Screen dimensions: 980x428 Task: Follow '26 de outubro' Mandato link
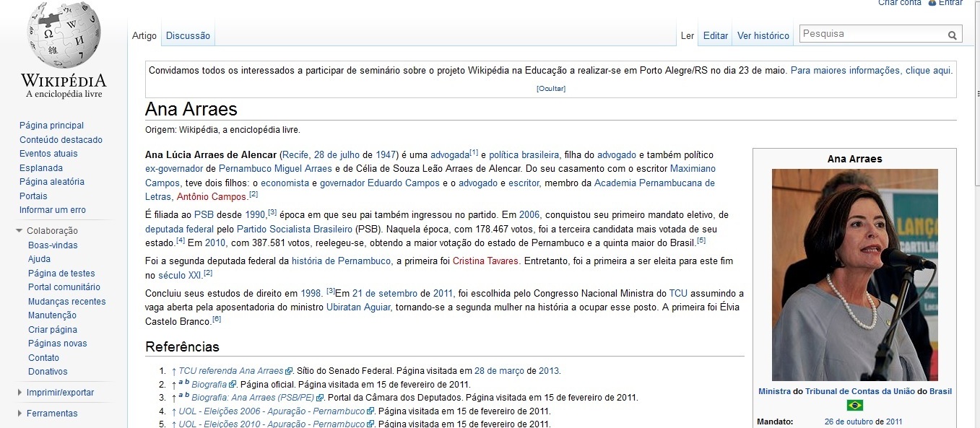click(849, 422)
